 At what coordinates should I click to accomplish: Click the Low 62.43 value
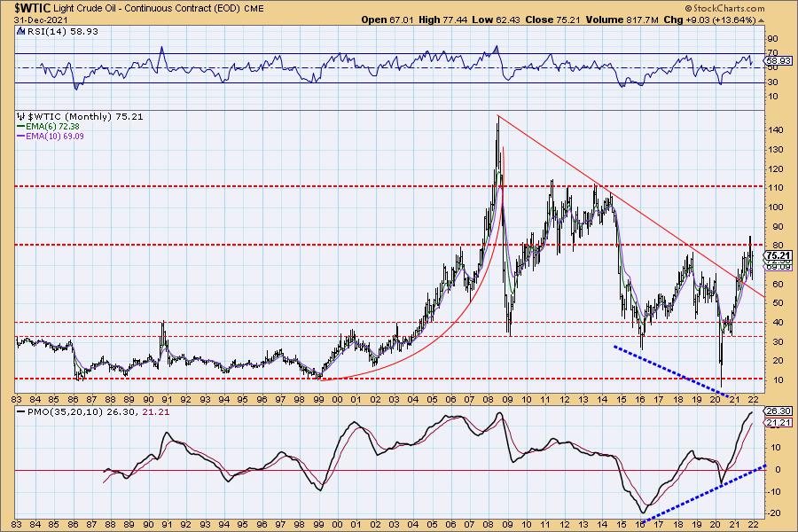click(497, 20)
